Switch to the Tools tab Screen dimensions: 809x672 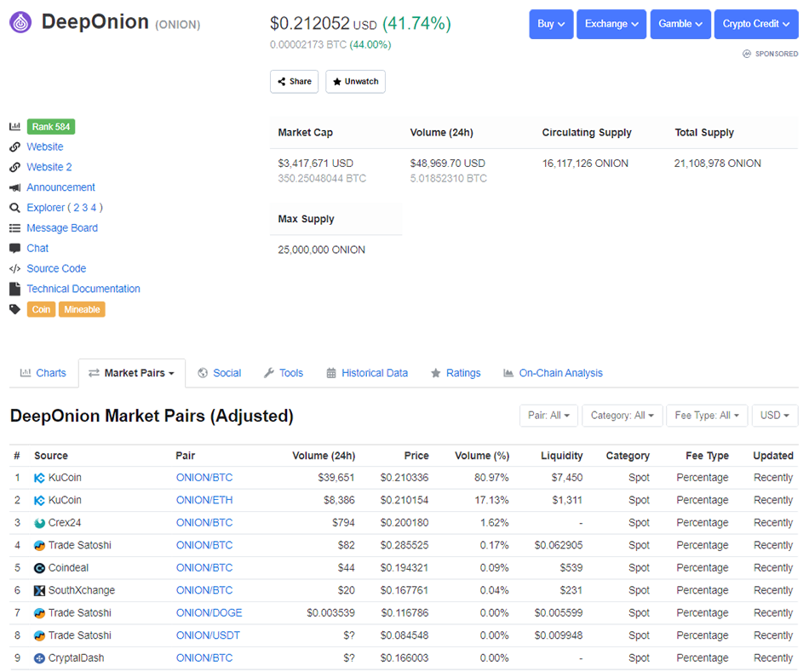point(284,373)
